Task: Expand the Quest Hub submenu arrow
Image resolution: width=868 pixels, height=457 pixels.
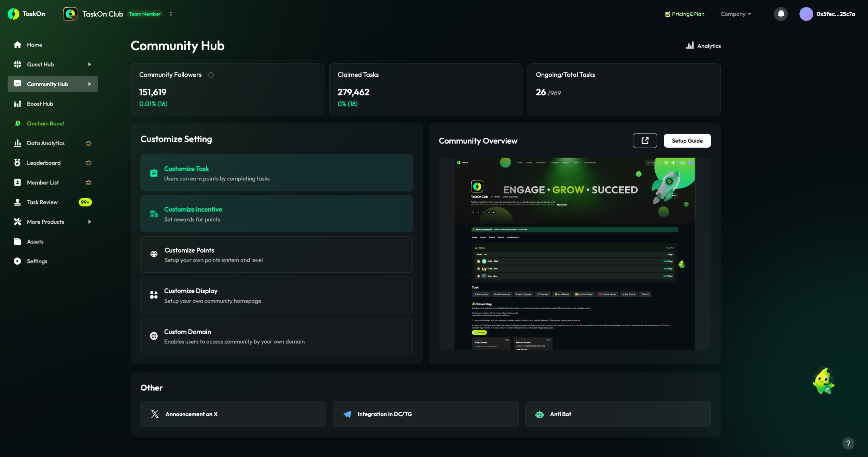Action: [x=89, y=64]
